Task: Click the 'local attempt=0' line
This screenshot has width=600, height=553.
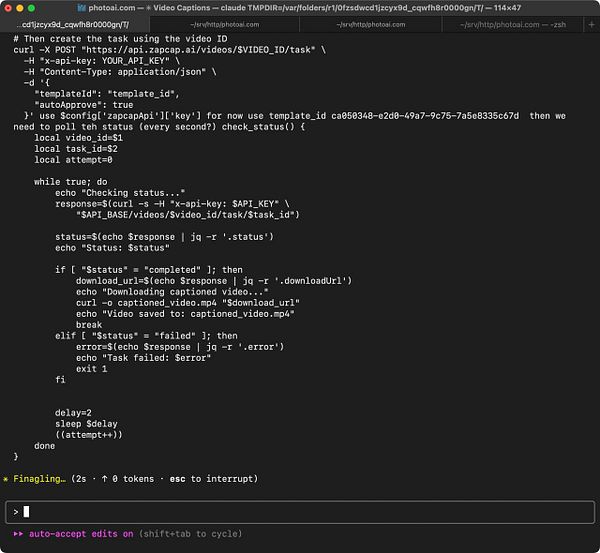Action: pos(73,160)
